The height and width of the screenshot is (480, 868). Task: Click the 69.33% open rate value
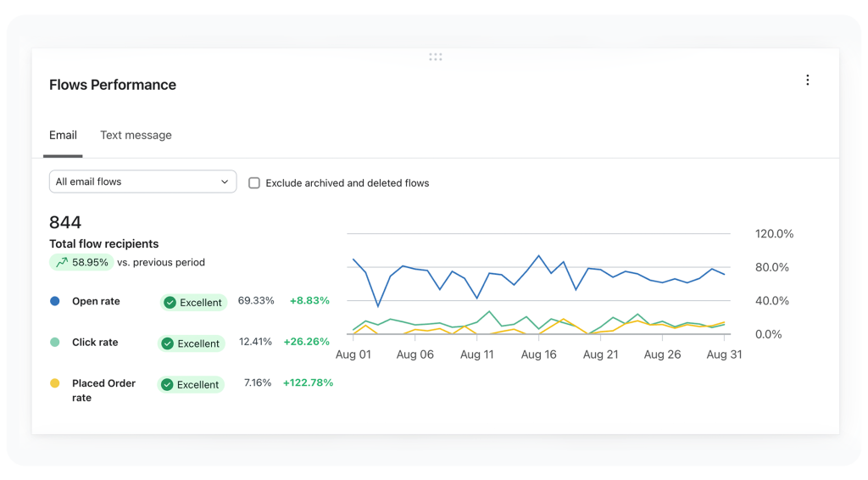[x=256, y=300]
